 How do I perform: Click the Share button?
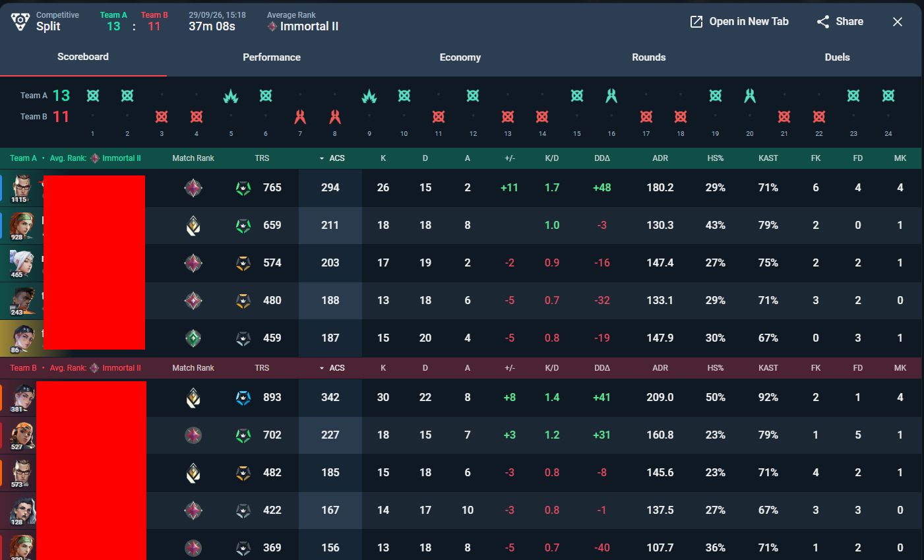[x=840, y=22]
